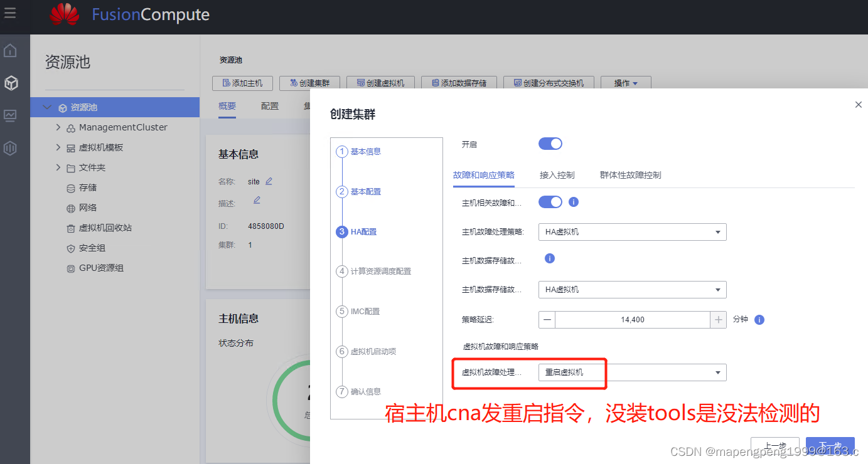Viewport: 868px width, 464px height.
Task: Expand the 文件夹 tree node
Action: (x=58, y=167)
